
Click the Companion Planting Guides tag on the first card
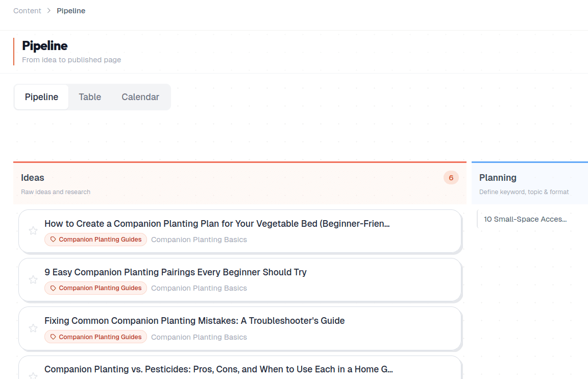(95, 240)
